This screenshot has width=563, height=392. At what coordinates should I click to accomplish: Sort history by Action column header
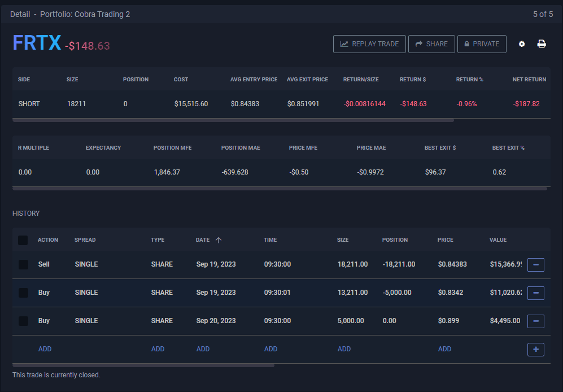tap(48, 240)
